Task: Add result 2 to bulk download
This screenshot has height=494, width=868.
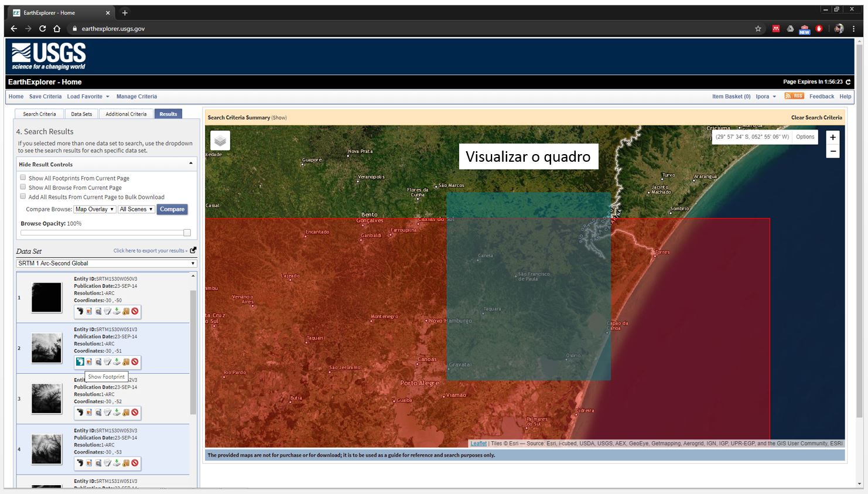Action: coord(125,362)
